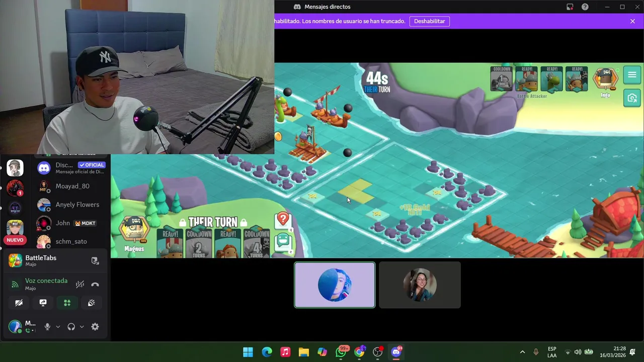
Task: Select Magnus player avatar badge
Action: 134,230
